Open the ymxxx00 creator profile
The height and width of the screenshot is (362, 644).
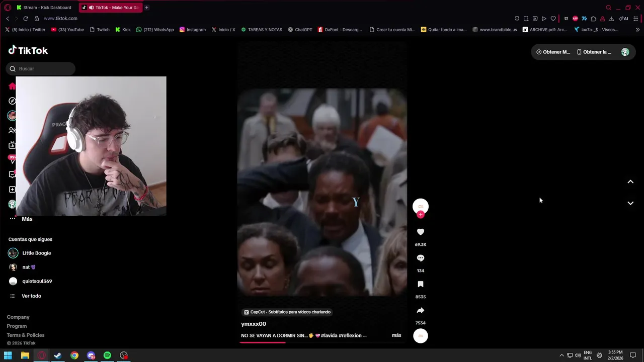[x=254, y=324]
